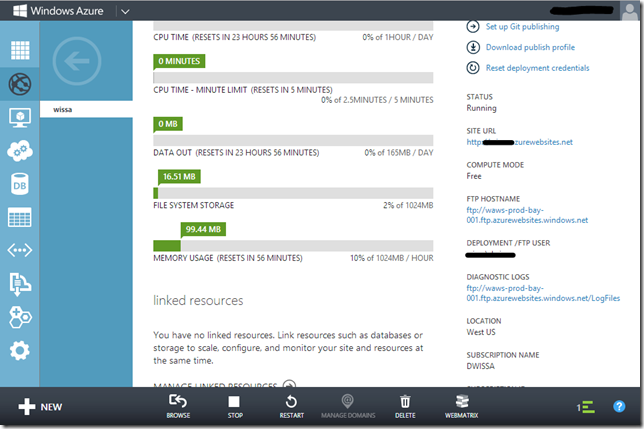Click the 16.51 MB storage label
644x429 pixels.
179,177
